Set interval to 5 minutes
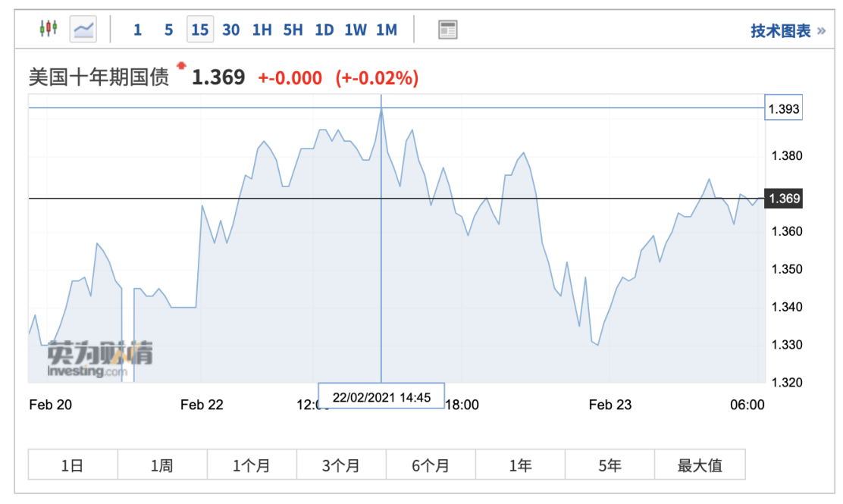The height and width of the screenshot is (504, 843). (x=168, y=30)
